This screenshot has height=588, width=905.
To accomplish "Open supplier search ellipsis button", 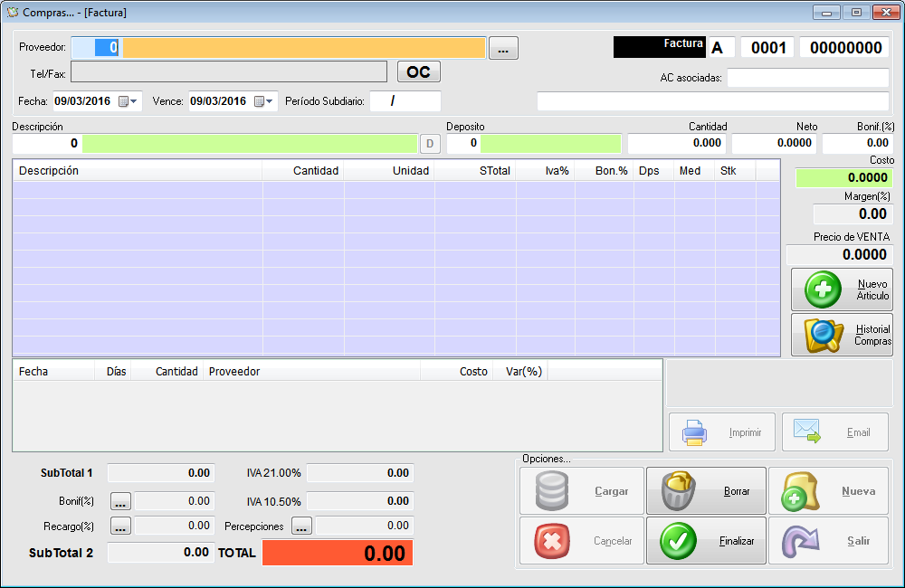I will (503, 49).
